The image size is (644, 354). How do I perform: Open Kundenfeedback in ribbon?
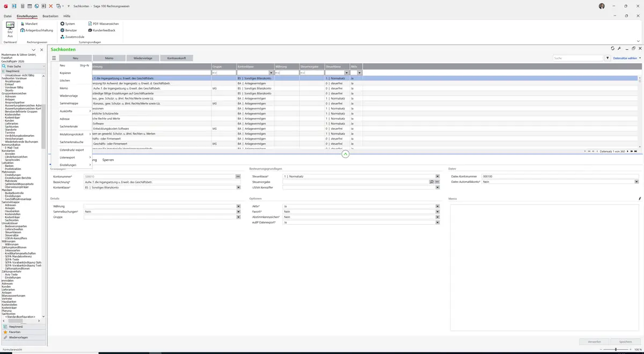tap(101, 30)
